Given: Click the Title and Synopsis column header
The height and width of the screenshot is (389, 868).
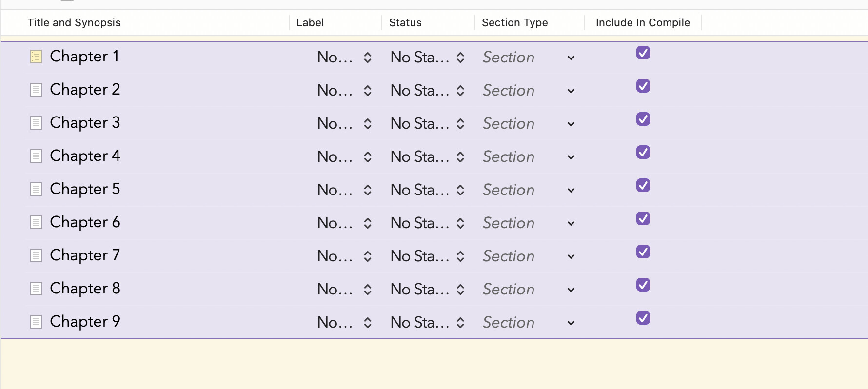Looking at the screenshot, I should point(74,22).
